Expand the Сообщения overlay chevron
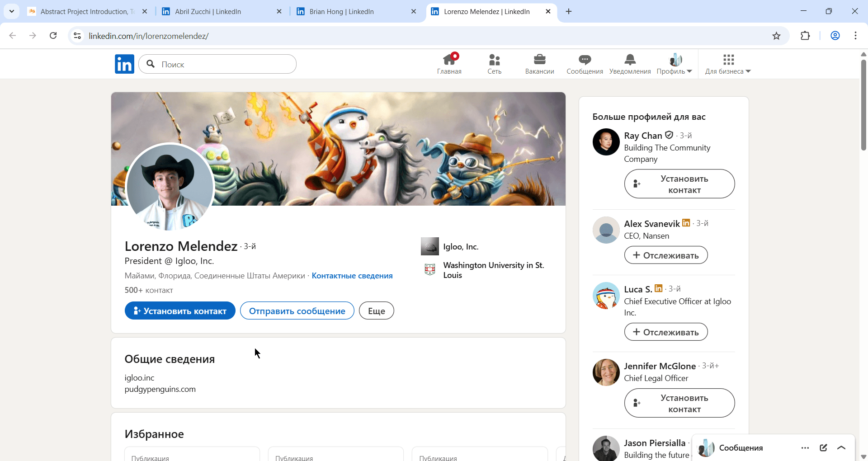The image size is (868, 461). (841, 448)
